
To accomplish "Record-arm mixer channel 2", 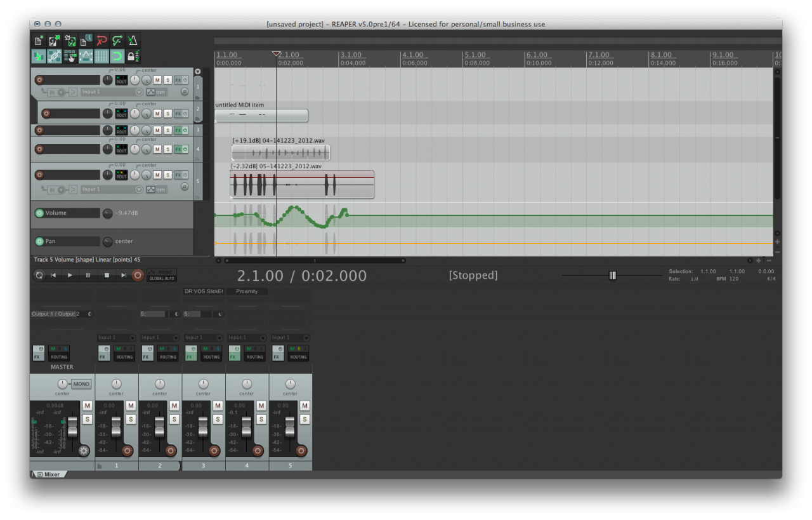I will tap(171, 451).
